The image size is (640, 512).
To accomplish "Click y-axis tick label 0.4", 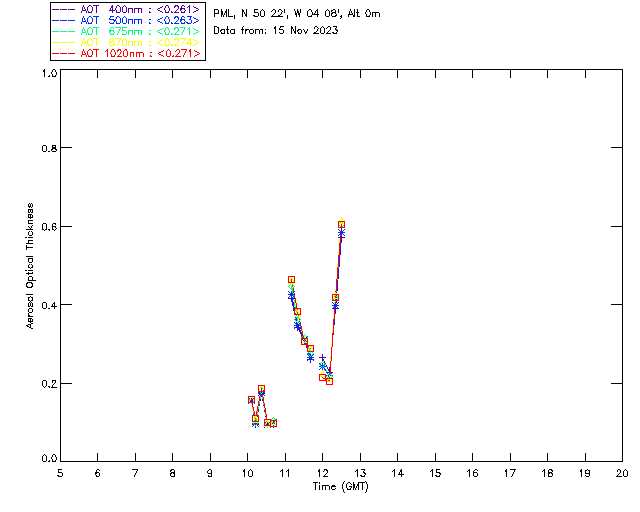I will 49,305.
